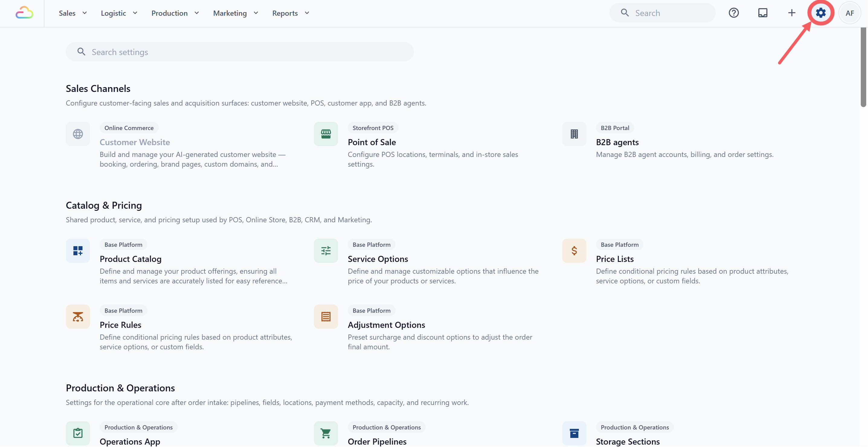
Task: Open Price Rules settings
Action: 120,325
